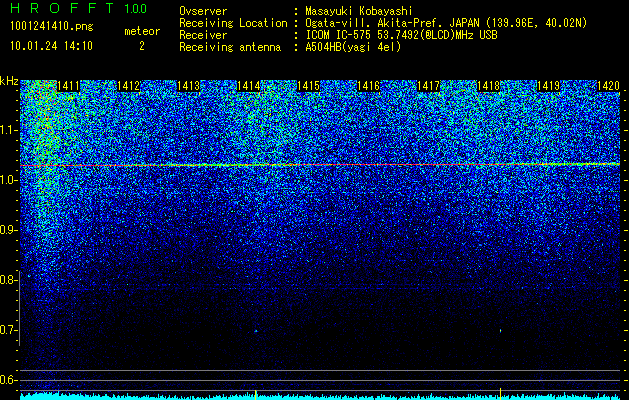Click the meteor echo dot near 1414

coord(256,331)
